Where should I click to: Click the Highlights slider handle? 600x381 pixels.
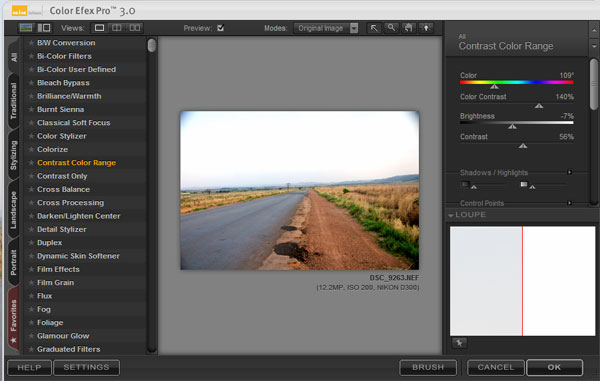coord(532,187)
